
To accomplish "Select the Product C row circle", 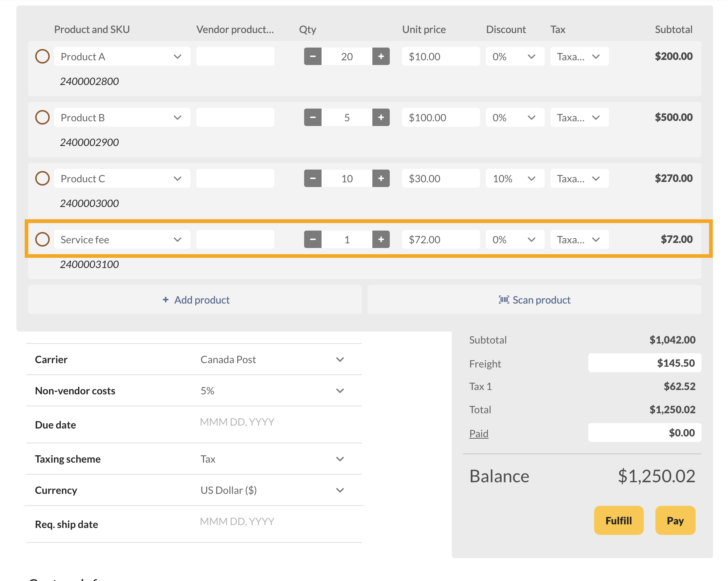I will 42,178.
